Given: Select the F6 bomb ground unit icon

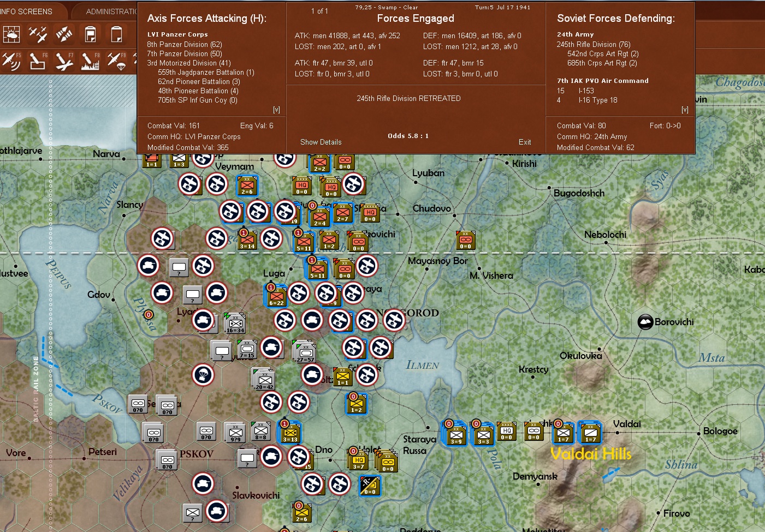Looking at the screenshot, I should [x=38, y=61].
